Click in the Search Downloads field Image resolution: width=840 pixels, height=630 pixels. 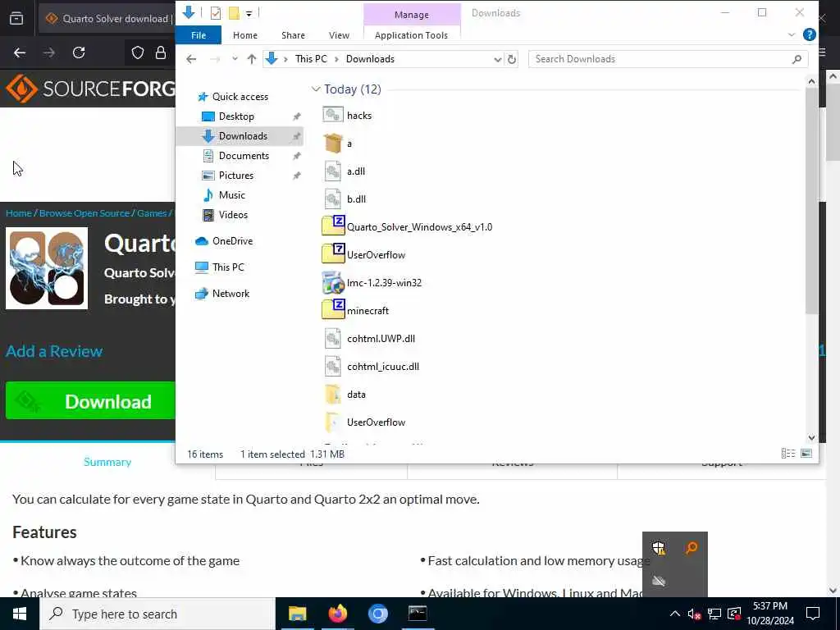tap(662, 59)
